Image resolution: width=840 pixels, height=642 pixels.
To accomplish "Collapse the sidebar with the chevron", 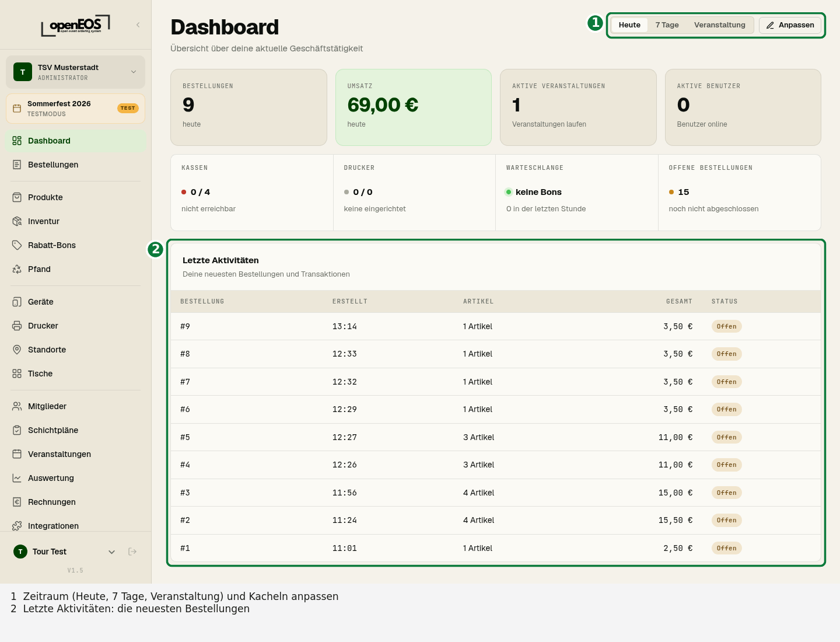I will (x=138, y=25).
